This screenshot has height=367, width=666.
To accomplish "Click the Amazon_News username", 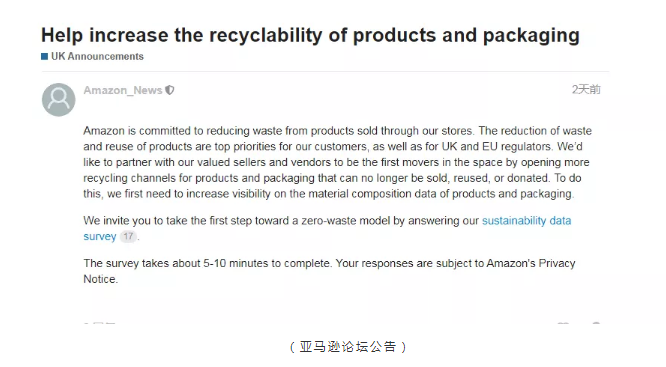I will point(123,90).
